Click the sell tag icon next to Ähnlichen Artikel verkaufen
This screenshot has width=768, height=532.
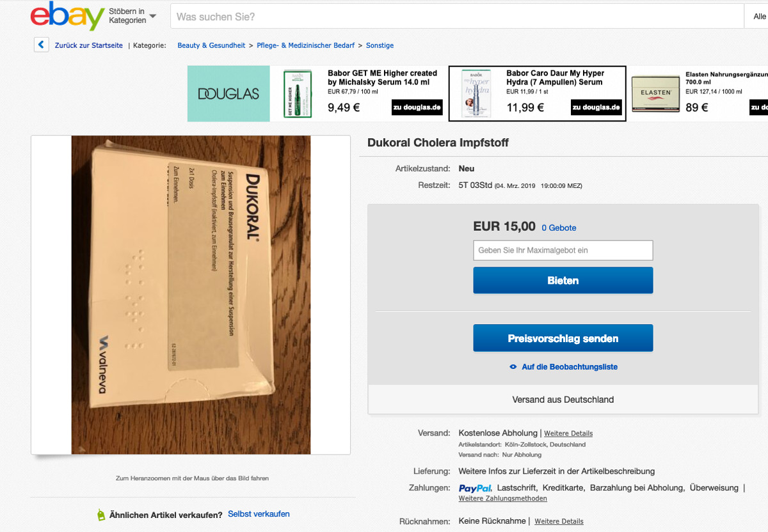[x=100, y=515]
